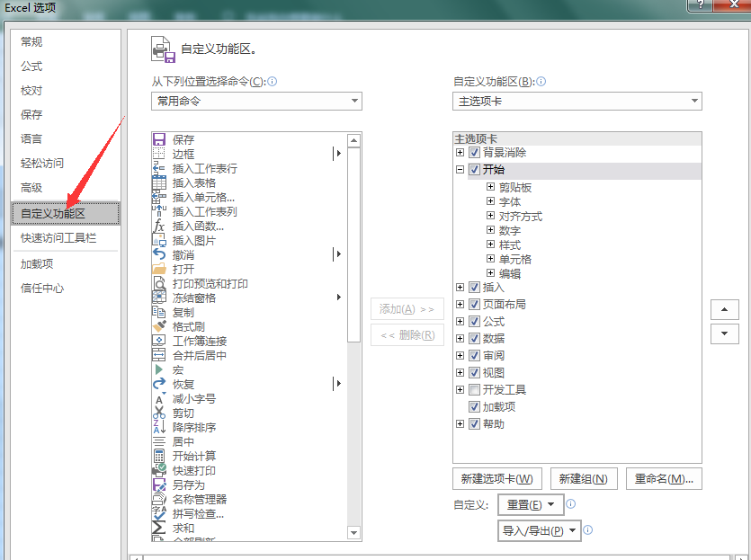This screenshot has height=560, width=751.
Task: Click the Save (保存) command icon
Action: (159, 139)
